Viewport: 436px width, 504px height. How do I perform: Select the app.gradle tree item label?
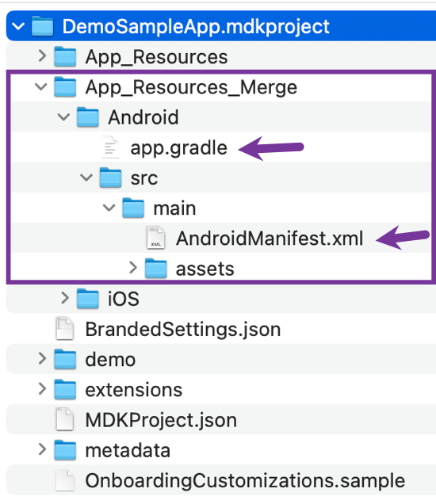point(179,148)
